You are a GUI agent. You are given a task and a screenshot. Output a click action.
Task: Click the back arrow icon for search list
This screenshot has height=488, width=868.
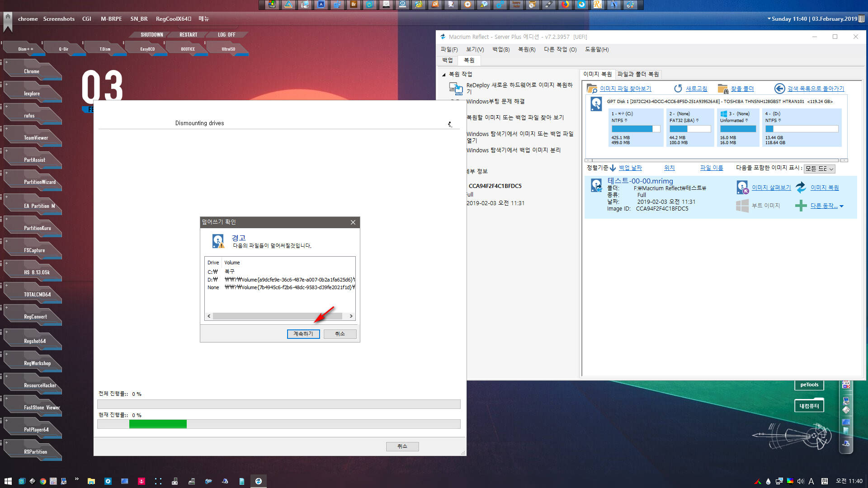click(779, 89)
